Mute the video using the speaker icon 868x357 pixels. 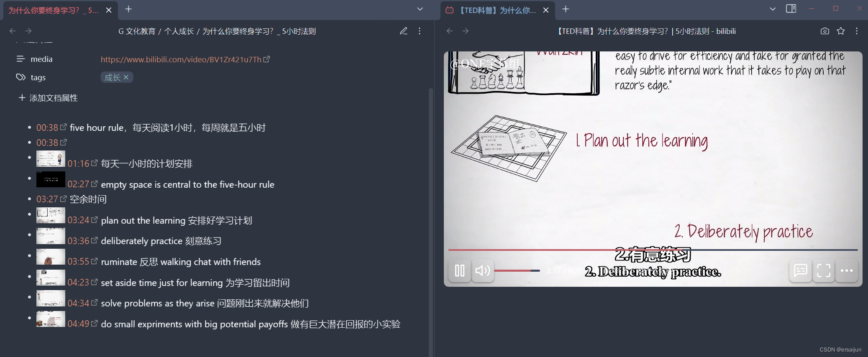pyautogui.click(x=483, y=271)
